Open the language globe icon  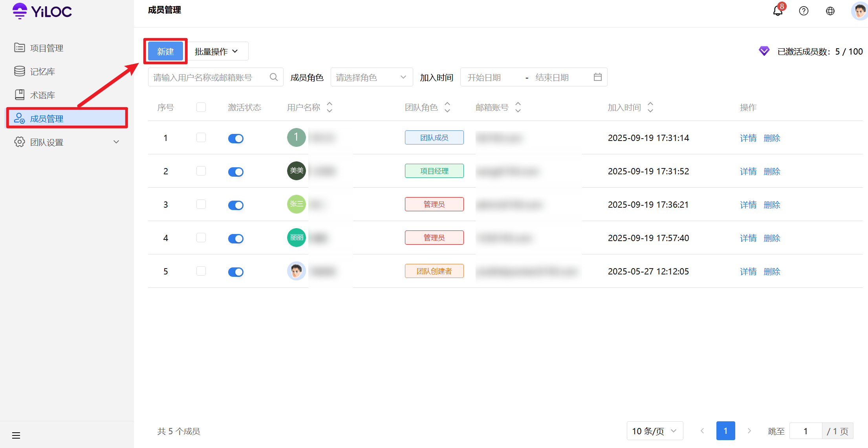click(x=830, y=11)
